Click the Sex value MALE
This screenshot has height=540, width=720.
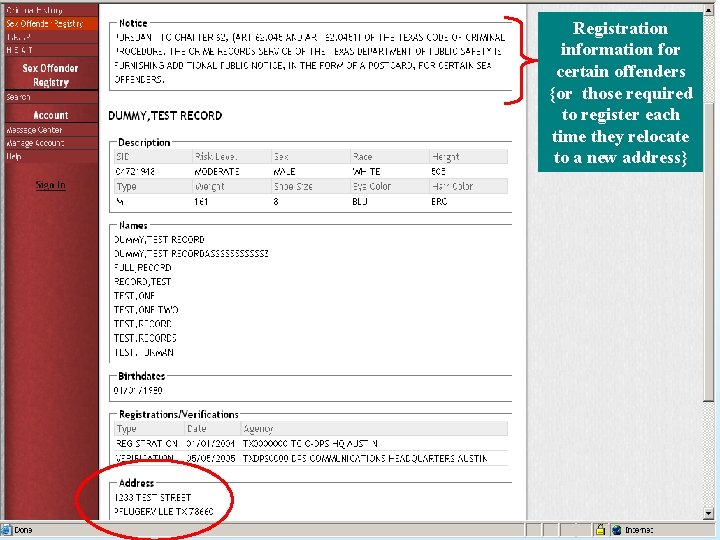284,172
